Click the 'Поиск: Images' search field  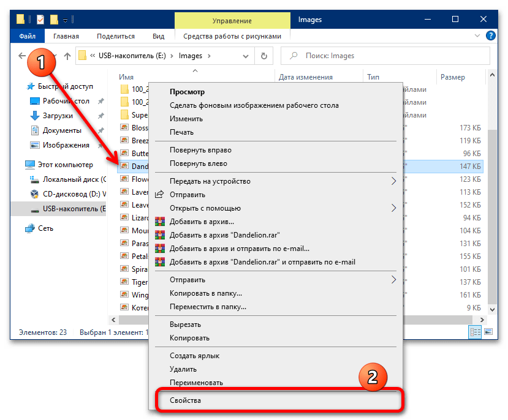tap(386, 56)
